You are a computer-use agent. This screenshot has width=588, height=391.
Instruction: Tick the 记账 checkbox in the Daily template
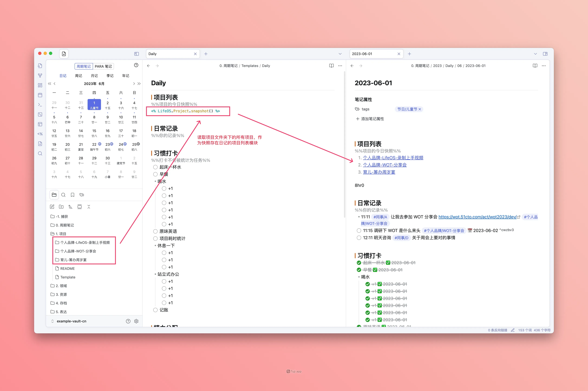(155, 310)
